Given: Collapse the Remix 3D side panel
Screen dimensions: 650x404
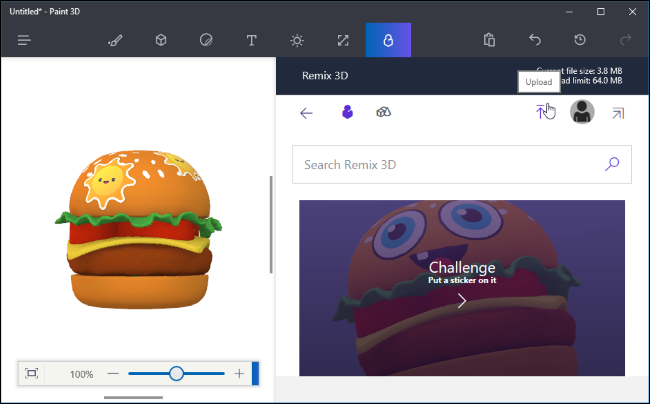Looking at the screenshot, I should [x=618, y=113].
